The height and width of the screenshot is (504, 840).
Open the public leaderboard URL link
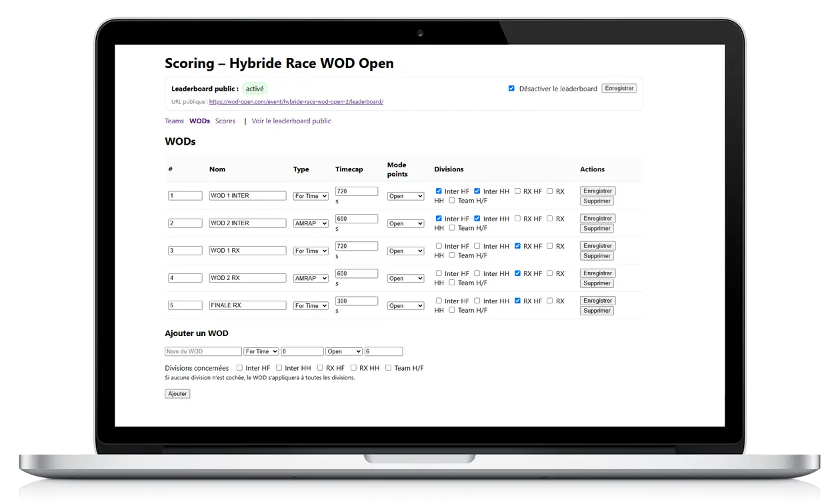[x=296, y=102]
